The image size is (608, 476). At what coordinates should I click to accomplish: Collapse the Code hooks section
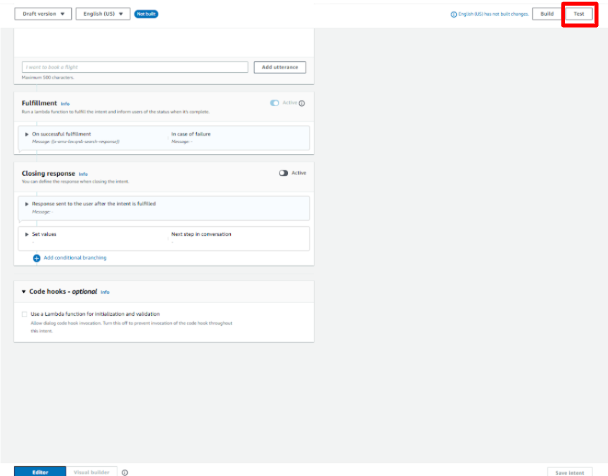tap(24, 291)
